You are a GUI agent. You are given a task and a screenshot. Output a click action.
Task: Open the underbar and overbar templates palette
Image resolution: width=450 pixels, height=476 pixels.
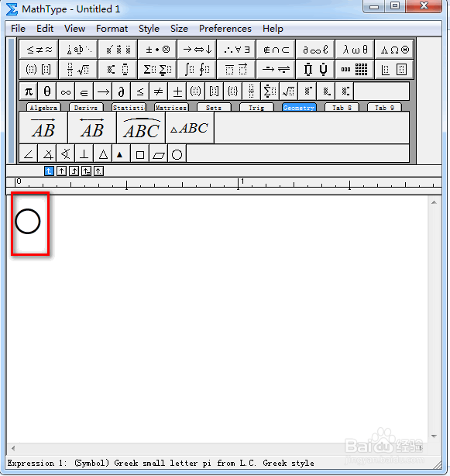pyautogui.click(x=236, y=69)
